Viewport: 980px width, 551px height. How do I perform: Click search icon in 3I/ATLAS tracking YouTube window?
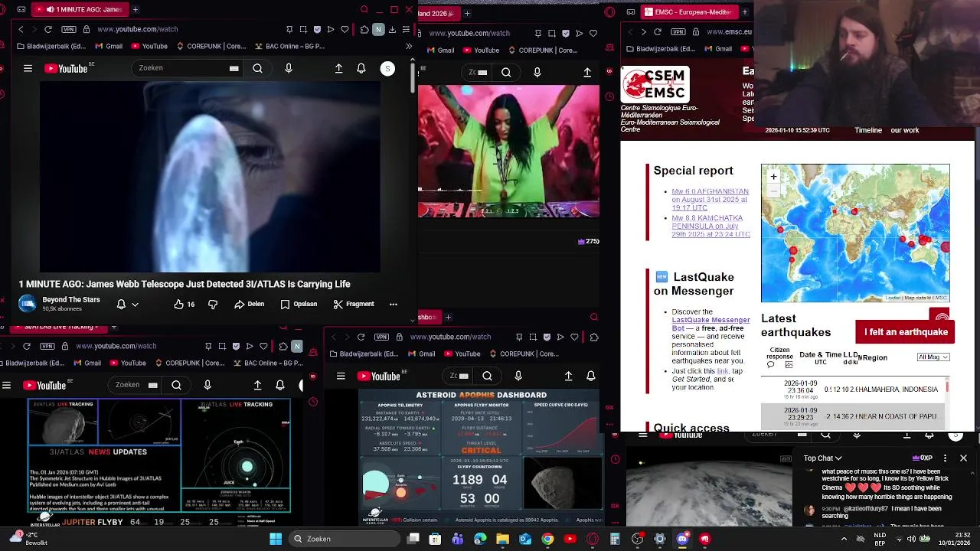click(177, 385)
